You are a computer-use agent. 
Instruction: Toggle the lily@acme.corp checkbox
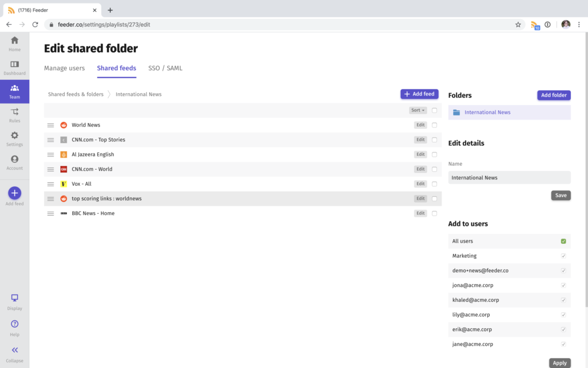pos(563,315)
